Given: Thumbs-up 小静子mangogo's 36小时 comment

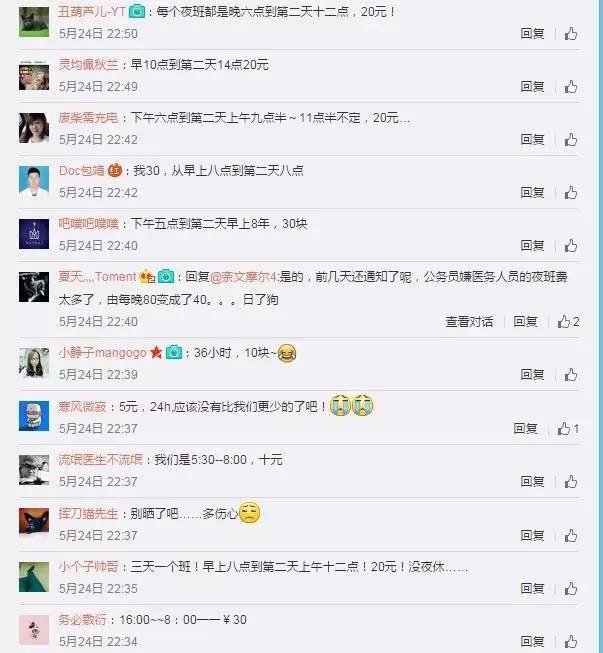Looking at the screenshot, I should click(x=571, y=375).
